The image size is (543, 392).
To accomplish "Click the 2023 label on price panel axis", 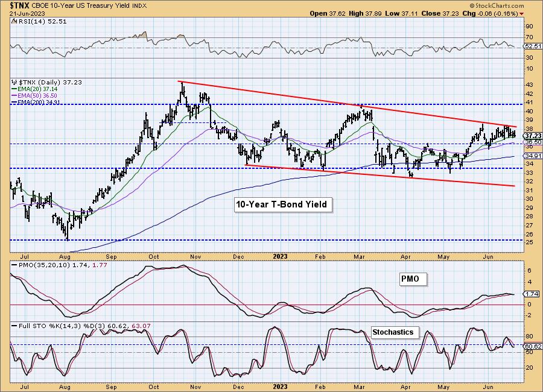I will point(280,256).
